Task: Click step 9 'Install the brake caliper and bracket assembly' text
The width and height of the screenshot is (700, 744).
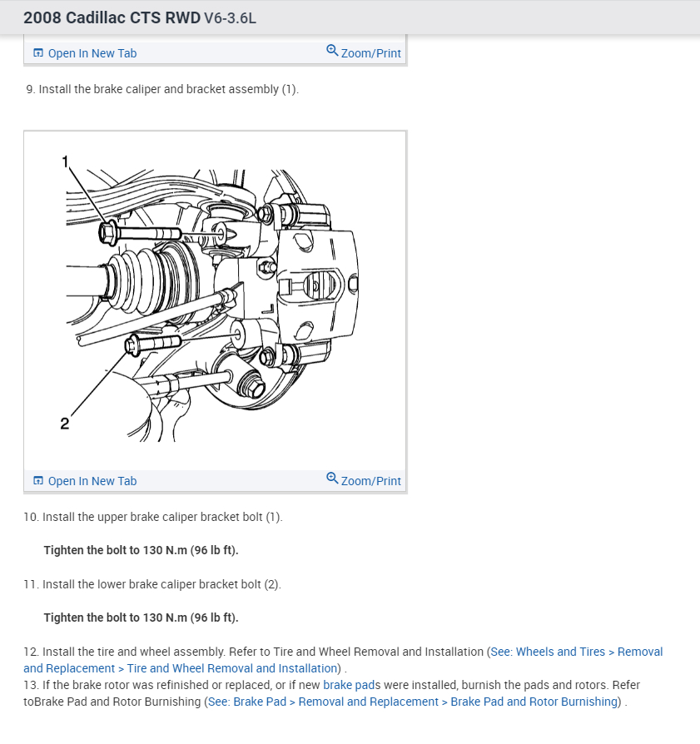Action: (x=162, y=89)
